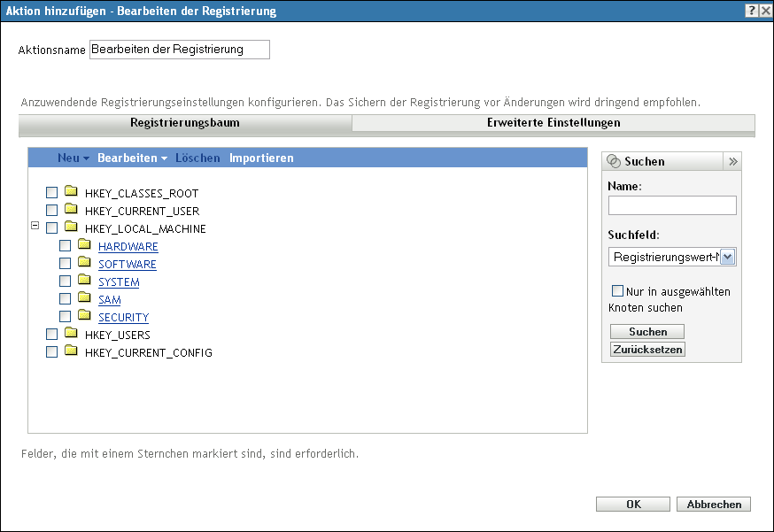Screen dimensions: 774x532
Task: Open the Neu dropdown menu
Action: tap(74, 158)
